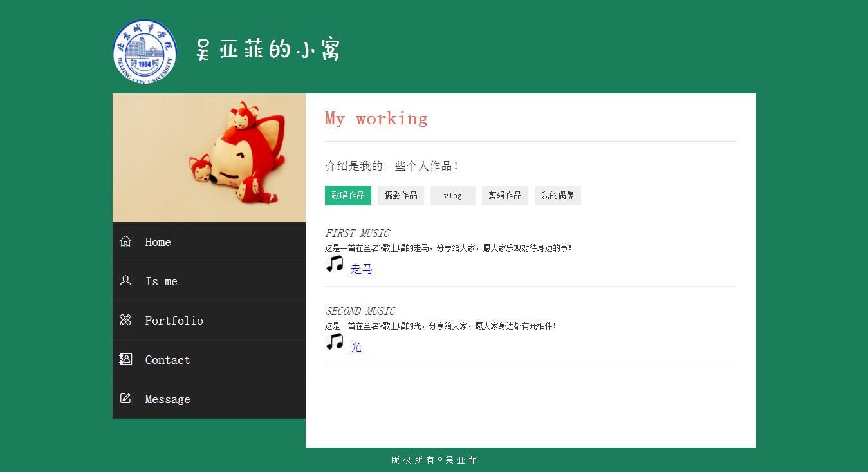868x472 pixels.
Task: Click the description ending 身边都有光相伴
Action: click(441, 326)
